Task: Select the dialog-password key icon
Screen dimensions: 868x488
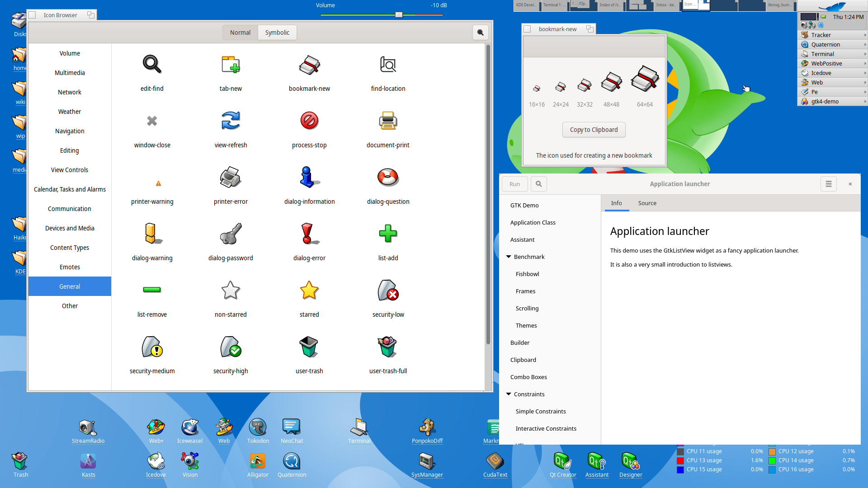Action: pyautogui.click(x=231, y=234)
